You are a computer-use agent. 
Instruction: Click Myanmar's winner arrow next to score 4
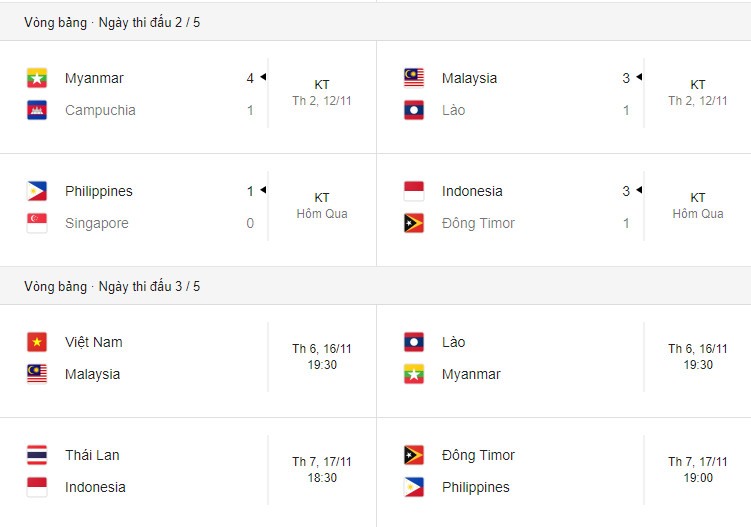click(x=263, y=77)
